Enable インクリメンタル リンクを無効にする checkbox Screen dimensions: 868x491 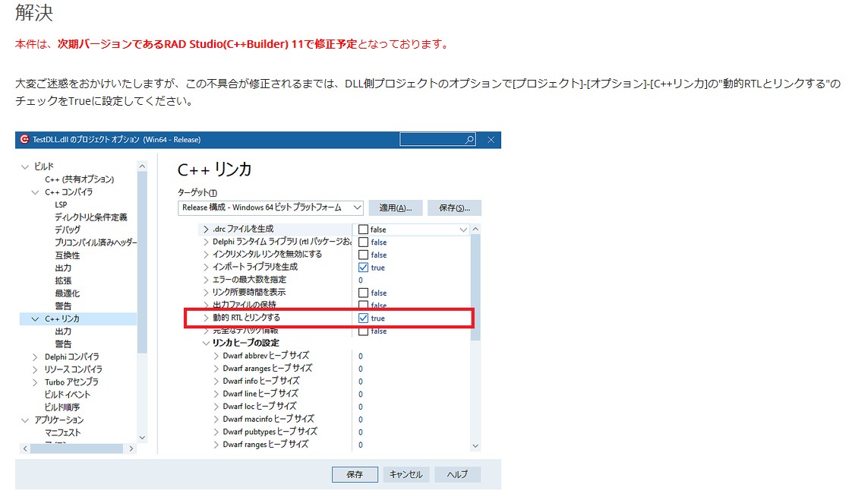pyautogui.click(x=363, y=255)
